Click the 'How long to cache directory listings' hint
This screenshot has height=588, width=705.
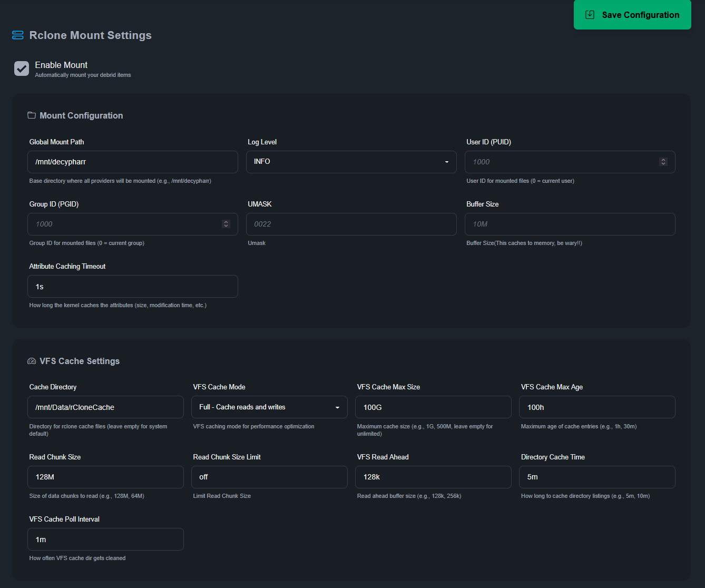pyautogui.click(x=585, y=496)
